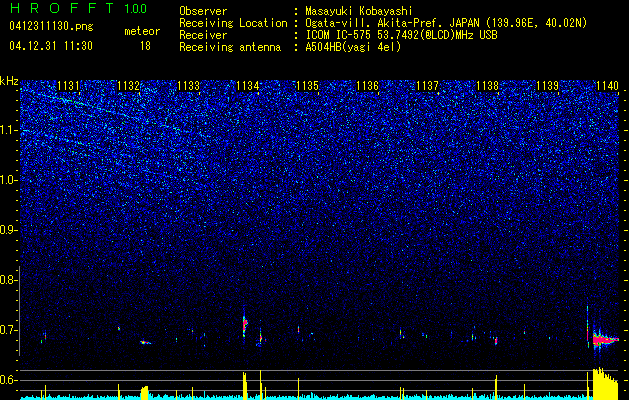
Task: Click the 0.8 kHz frequency axis label
Action: pos(8,280)
